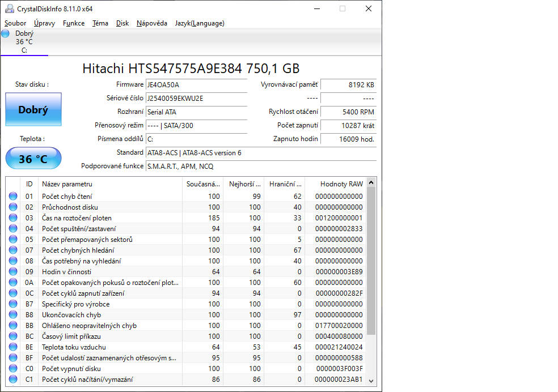The image size is (558, 392).
Task: Click status icon for Počet chyb čtení row
Action: coord(13,197)
